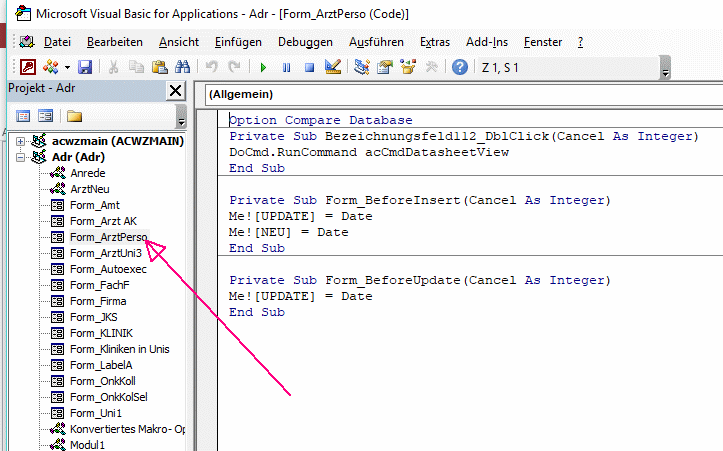Toggle Folders view in project panel
The image size is (723, 451).
click(x=74, y=116)
